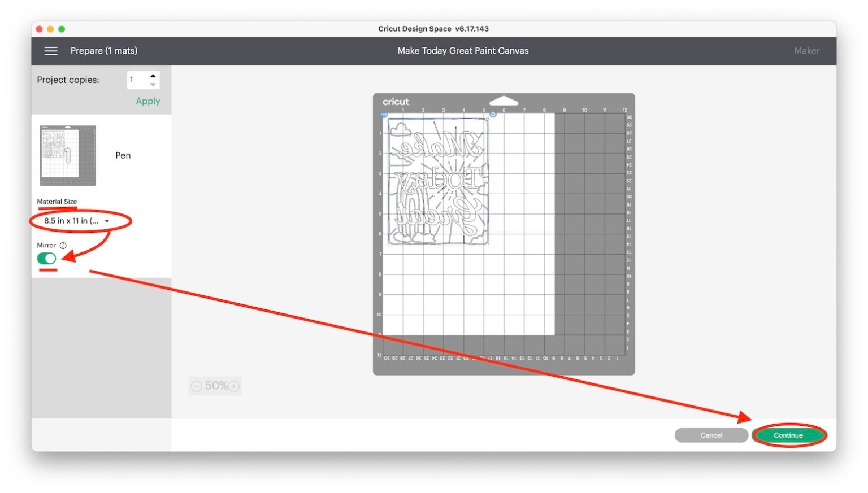
Task: Open the hamburger navigation menu
Action: pyautogui.click(x=51, y=51)
